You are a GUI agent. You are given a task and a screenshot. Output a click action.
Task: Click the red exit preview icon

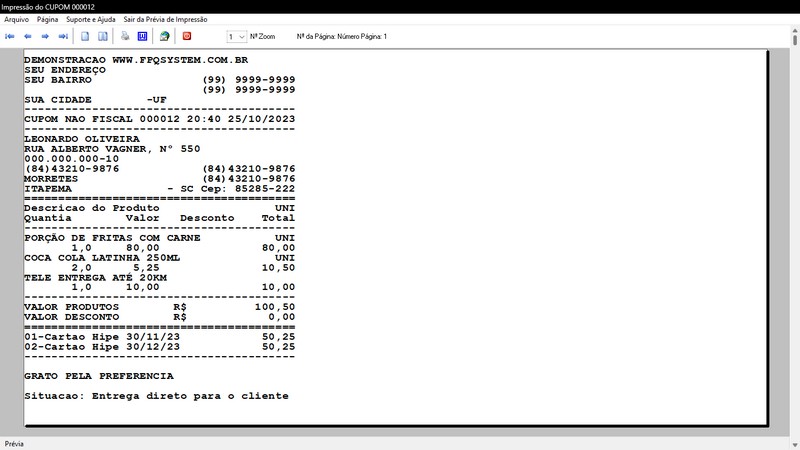pyautogui.click(x=187, y=36)
